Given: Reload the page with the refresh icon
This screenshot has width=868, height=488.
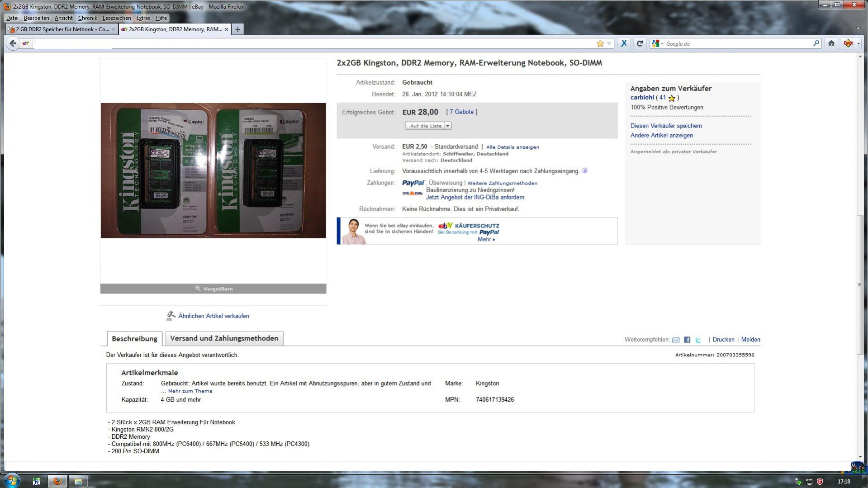Looking at the screenshot, I should click(640, 43).
